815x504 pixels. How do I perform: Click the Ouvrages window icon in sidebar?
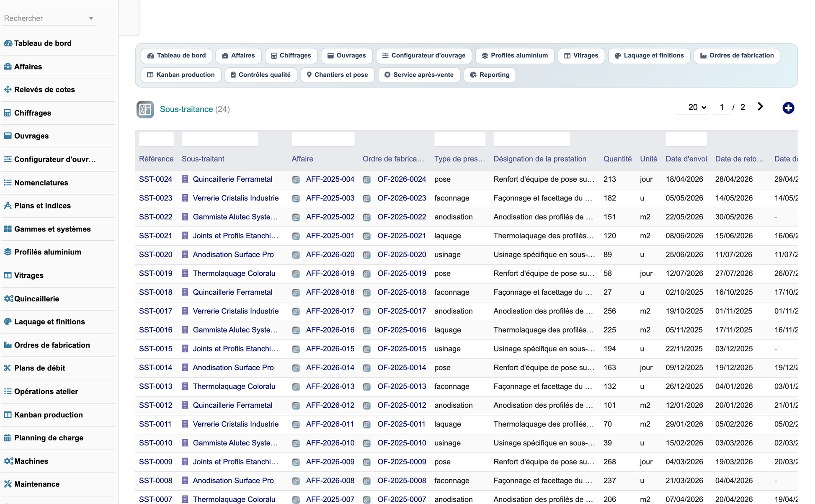pyautogui.click(x=8, y=136)
